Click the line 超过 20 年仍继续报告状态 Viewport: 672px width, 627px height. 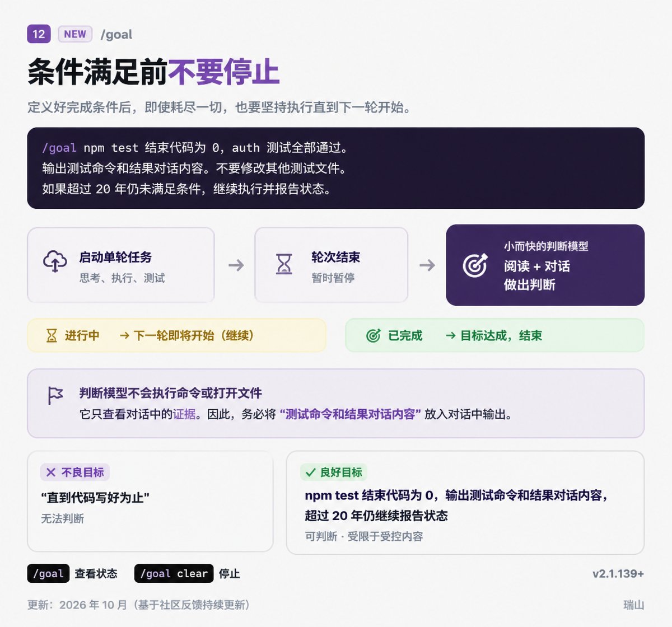[x=376, y=516]
